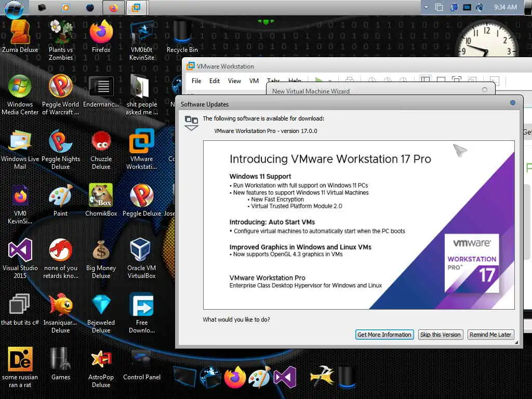Click 'VMware Workstation Pro - version 17.0.0' text
Viewport: 532px width, 399px height.
click(x=265, y=131)
